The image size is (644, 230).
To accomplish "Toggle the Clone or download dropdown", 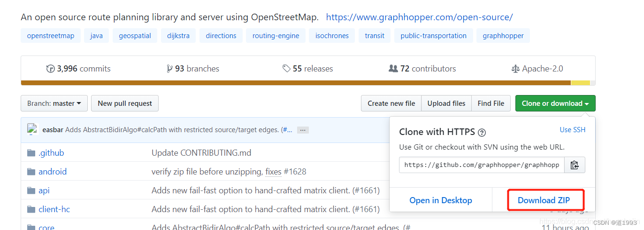I will point(555,103).
